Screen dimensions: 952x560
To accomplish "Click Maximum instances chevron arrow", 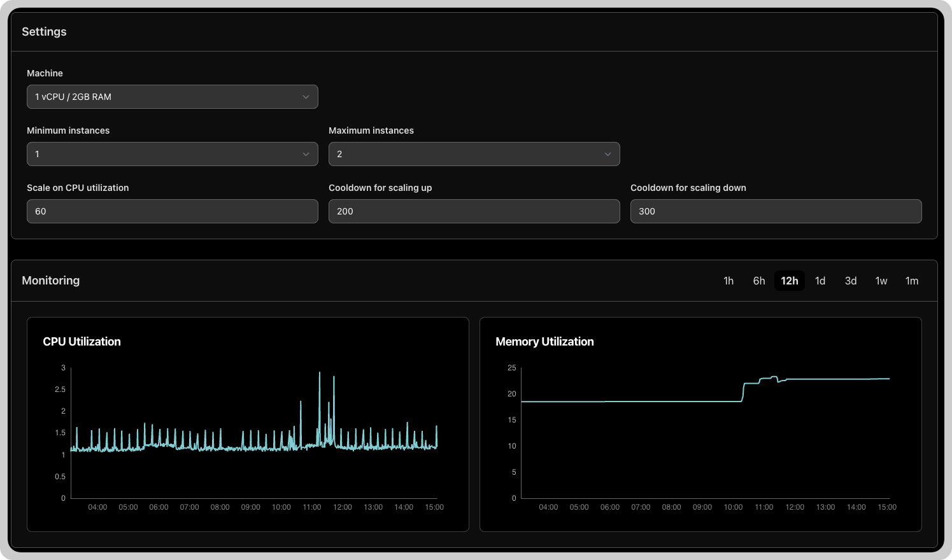I will (x=607, y=154).
